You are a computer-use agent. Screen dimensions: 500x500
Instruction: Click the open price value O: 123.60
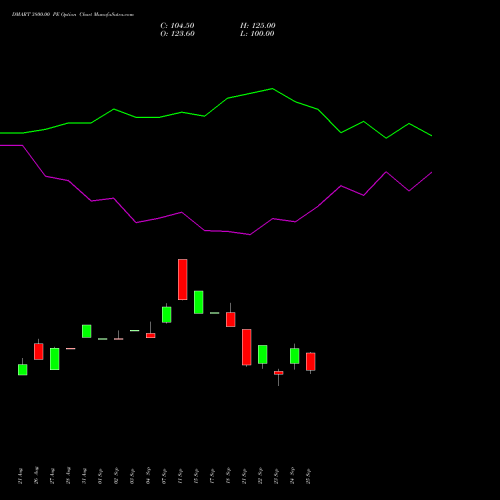(x=177, y=34)
